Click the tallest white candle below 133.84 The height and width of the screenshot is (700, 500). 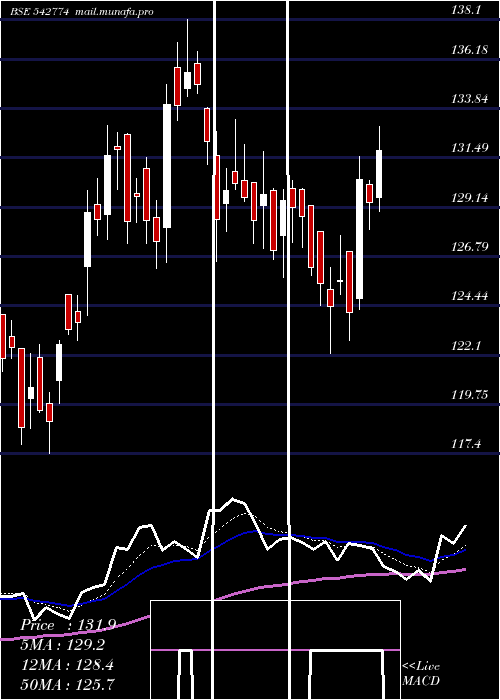pos(167,166)
